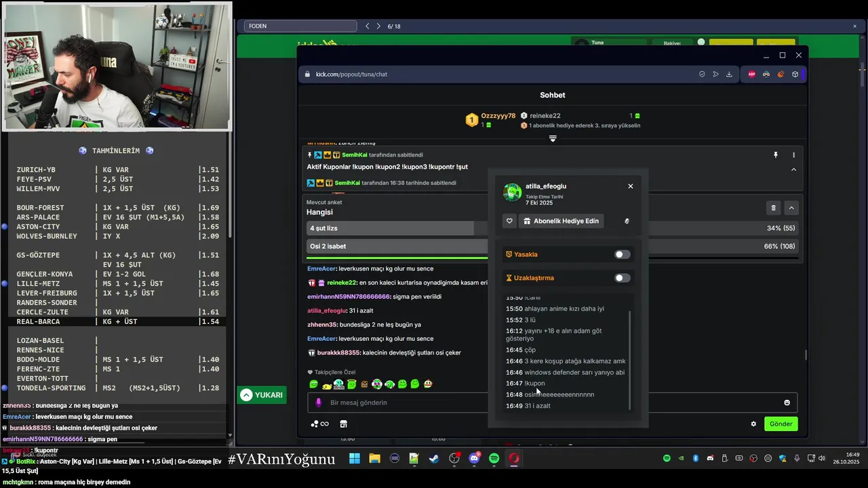The image size is (868, 488).
Task: Open pinned message three-dot menu
Action: point(793,155)
